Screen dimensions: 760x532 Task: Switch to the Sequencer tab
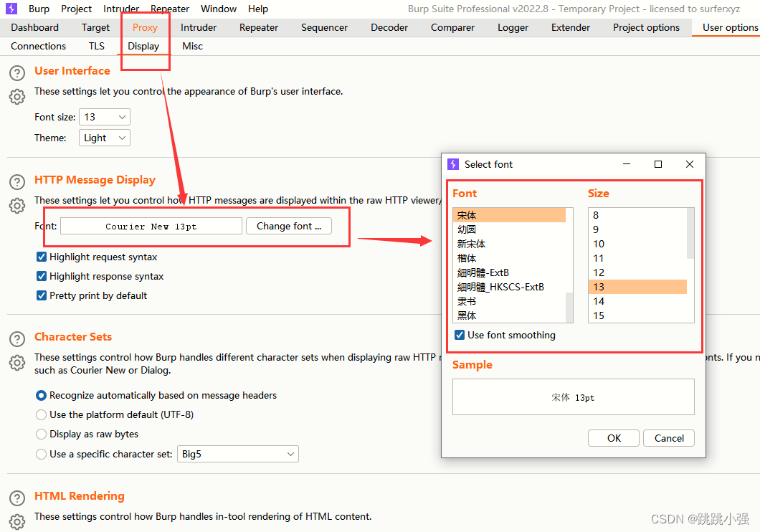(x=324, y=28)
